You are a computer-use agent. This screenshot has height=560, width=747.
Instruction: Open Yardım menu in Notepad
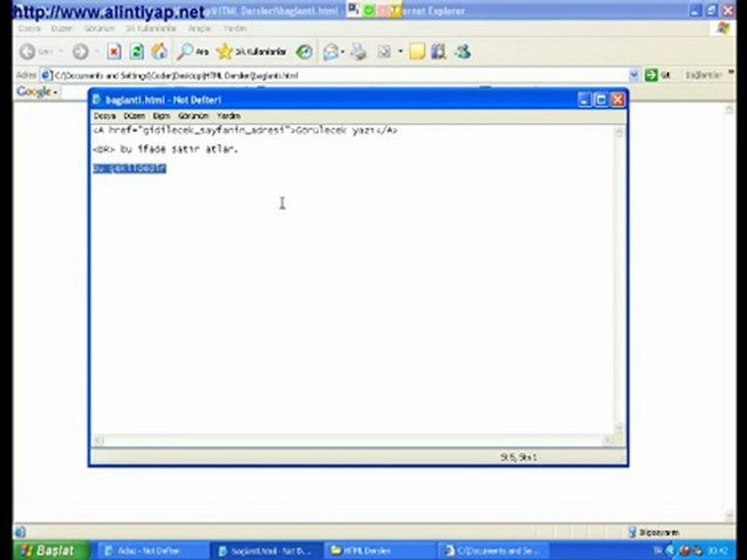point(229,116)
